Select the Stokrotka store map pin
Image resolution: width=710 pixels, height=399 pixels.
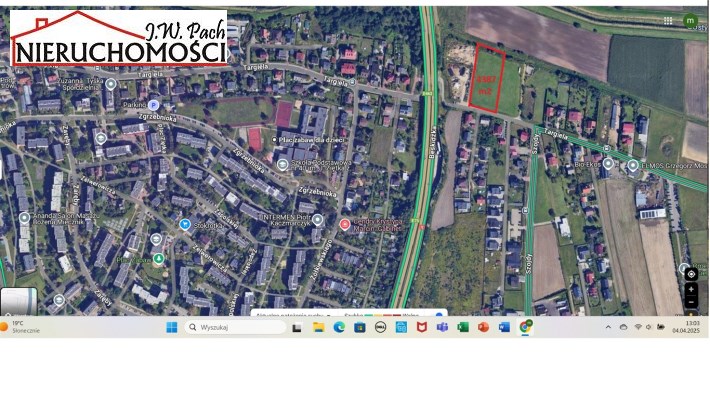point(184,224)
